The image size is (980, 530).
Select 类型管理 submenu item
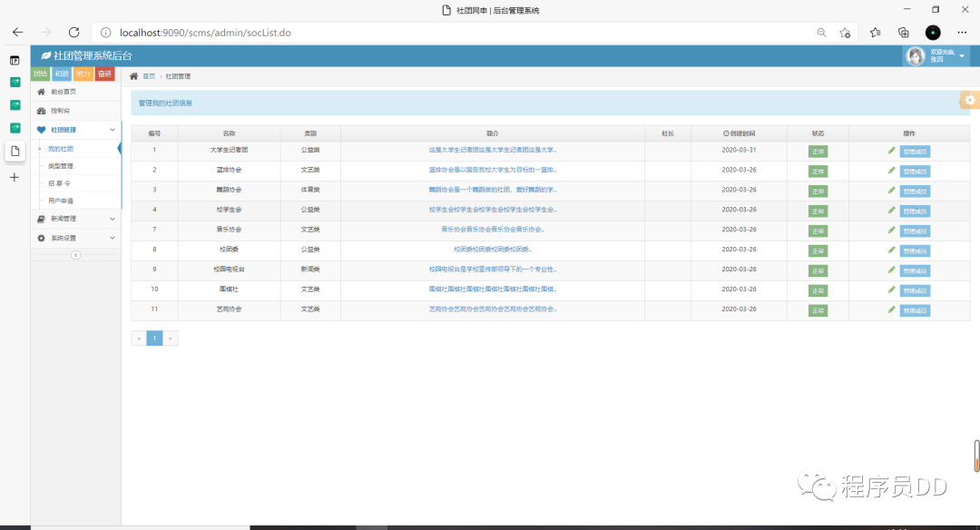[61, 166]
